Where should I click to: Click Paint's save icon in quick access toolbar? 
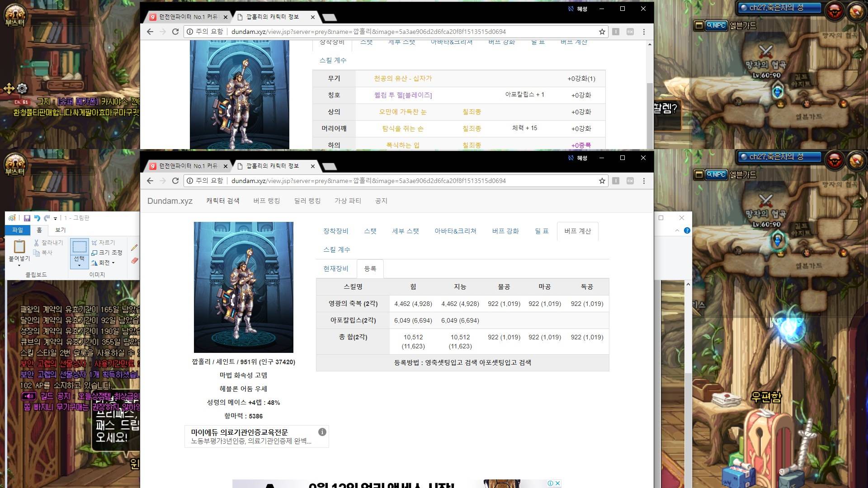[x=27, y=218]
